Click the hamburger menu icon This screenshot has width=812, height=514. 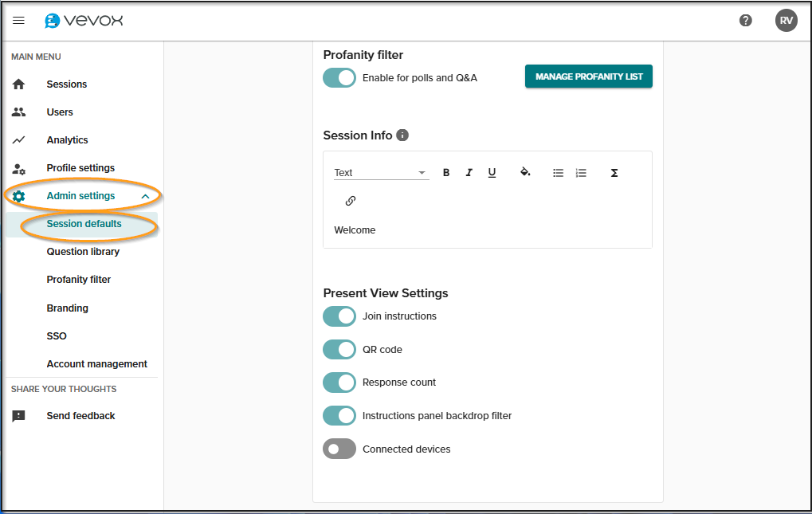point(19,21)
